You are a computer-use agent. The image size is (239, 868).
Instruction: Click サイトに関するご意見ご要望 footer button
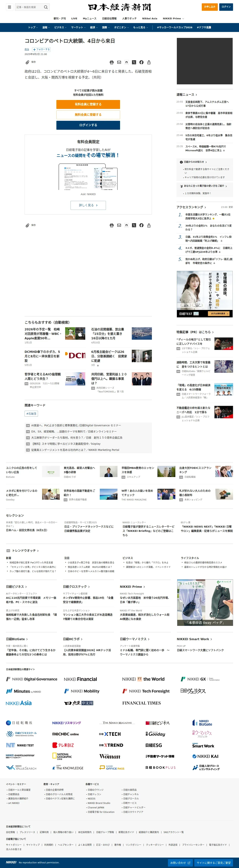[214, 863]
